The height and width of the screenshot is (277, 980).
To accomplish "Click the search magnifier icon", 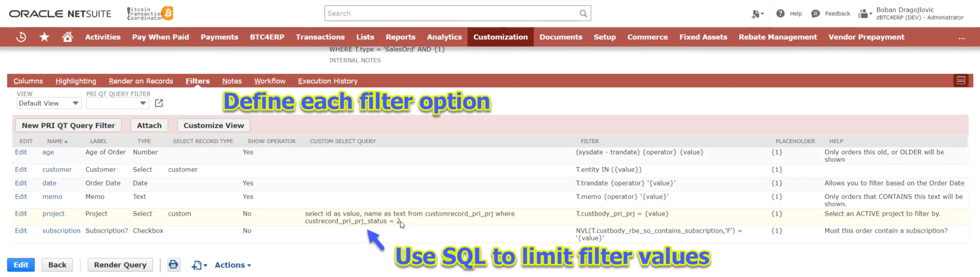I will [583, 13].
